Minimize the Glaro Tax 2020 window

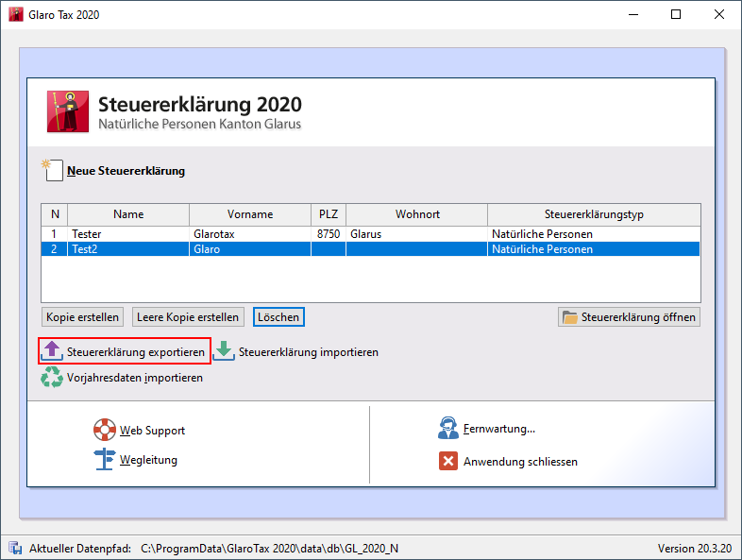coord(633,15)
